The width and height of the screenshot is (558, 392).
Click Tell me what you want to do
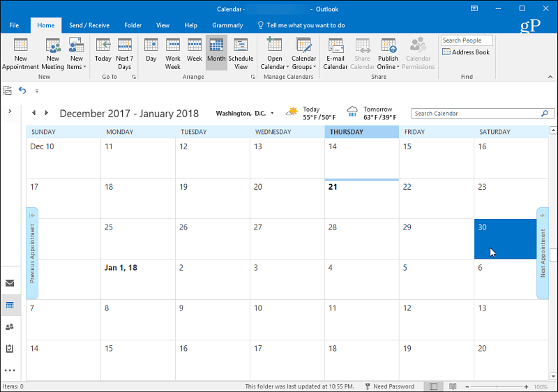(301, 25)
